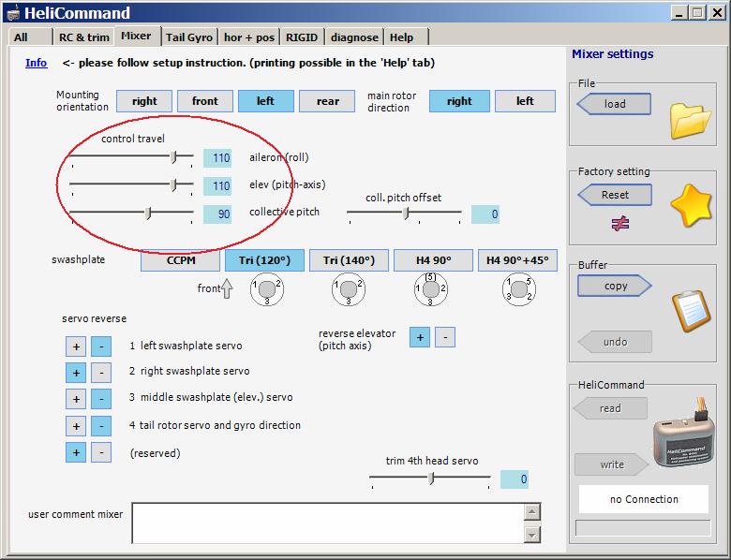This screenshot has width=731, height=560.
Task: Set mounting orientation to left
Action: point(266,101)
